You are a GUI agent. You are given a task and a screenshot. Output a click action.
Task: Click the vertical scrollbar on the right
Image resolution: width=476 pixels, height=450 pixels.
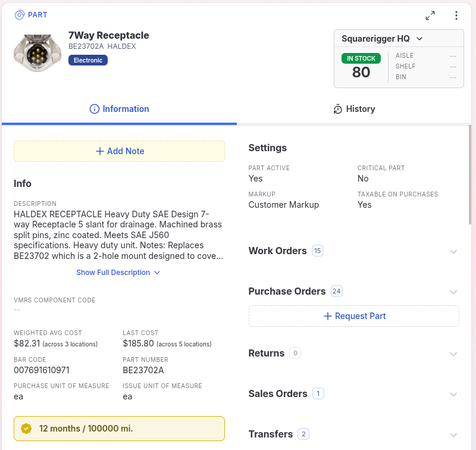click(x=470, y=174)
